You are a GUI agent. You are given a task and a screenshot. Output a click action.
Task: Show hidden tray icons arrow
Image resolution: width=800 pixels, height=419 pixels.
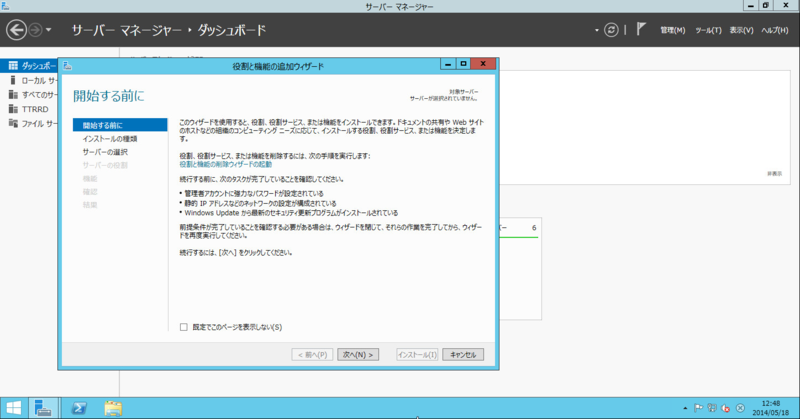[685, 408]
